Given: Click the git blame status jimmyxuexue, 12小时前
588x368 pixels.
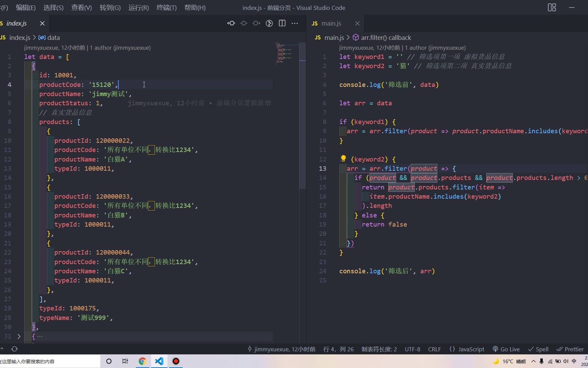Looking at the screenshot, I should point(281,349).
